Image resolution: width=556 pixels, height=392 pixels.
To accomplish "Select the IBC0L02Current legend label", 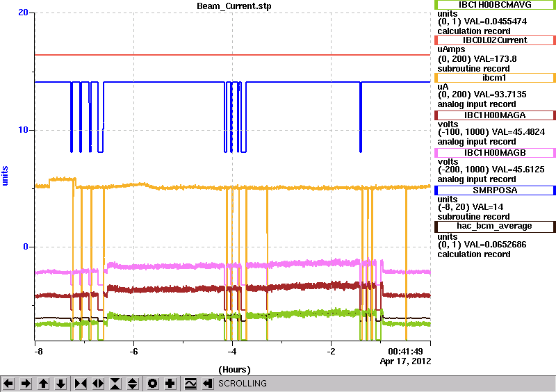I will pyautogui.click(x=495, y=40).
